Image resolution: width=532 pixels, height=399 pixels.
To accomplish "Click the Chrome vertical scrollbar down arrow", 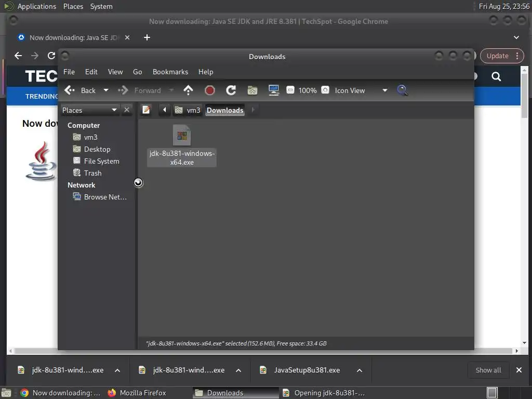I will coord(525,343).
